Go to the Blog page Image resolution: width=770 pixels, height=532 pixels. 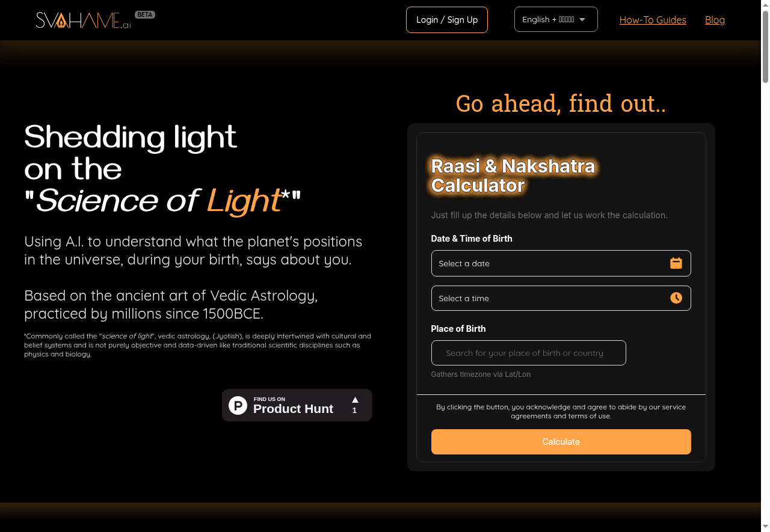(x=715, y=20)
